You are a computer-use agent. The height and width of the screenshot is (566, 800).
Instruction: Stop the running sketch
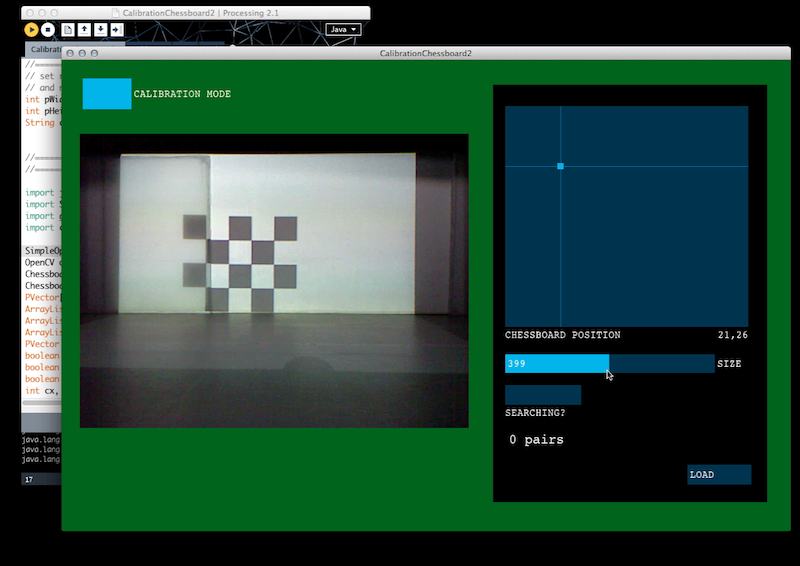coord(47,30)
